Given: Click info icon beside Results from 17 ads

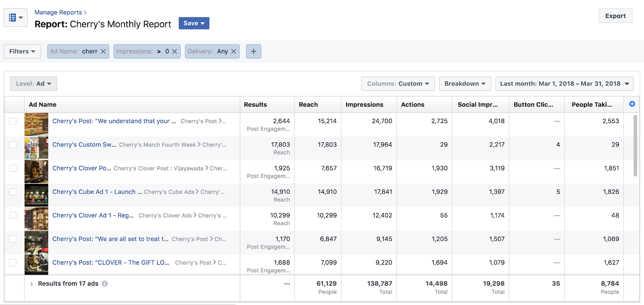Looking at the screenshot, I should pyautogui.click(x=105, y=284).
